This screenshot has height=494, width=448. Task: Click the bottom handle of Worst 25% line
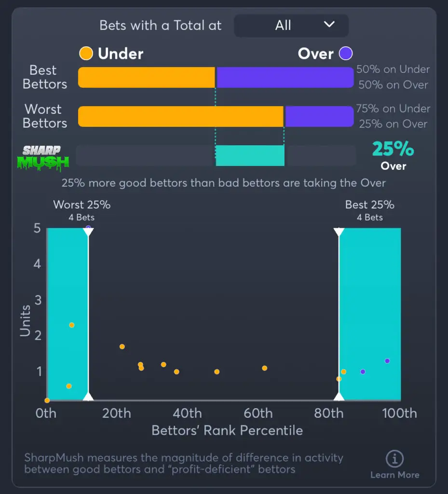88,396
